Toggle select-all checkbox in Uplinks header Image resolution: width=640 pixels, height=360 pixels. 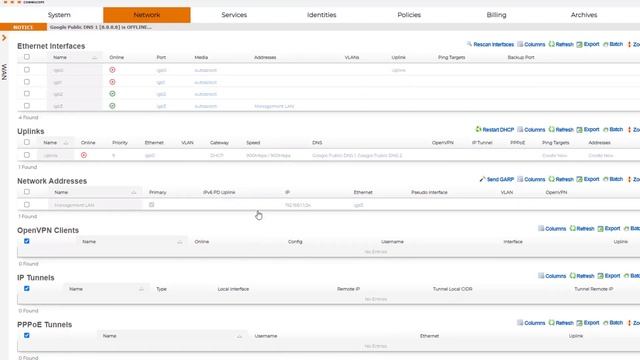pos(27,142)
